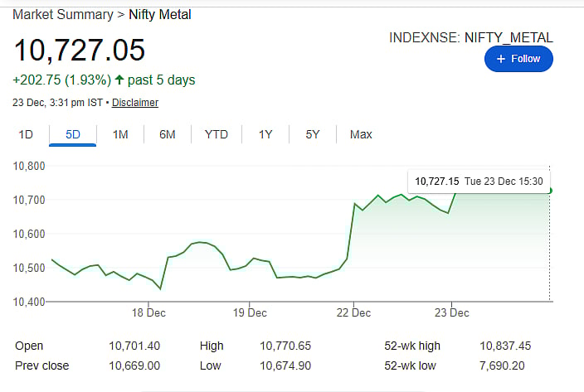This screenshot has height=392, width=584.
Task: Click the 22 Dec date axis label
Action: pos(353,312)
